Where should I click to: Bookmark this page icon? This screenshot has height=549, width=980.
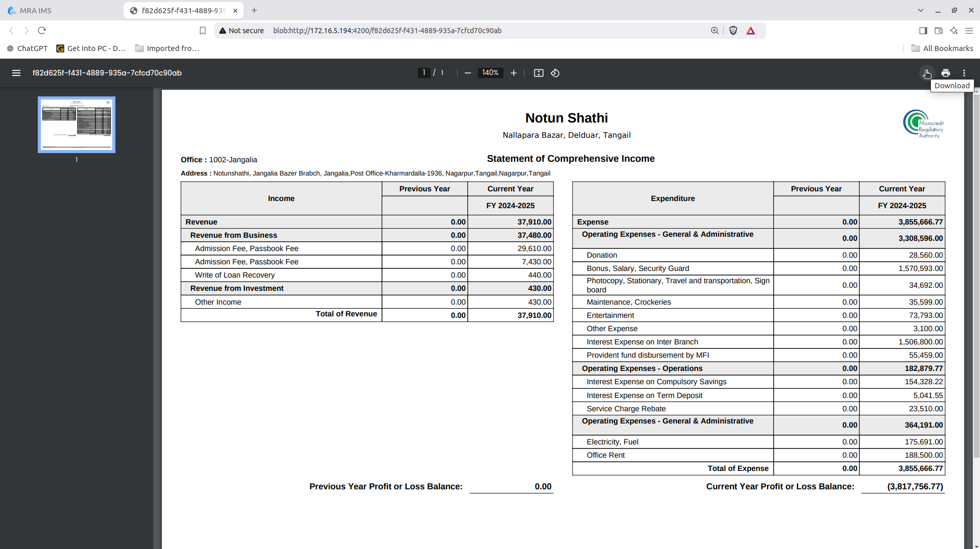point(203,31)
